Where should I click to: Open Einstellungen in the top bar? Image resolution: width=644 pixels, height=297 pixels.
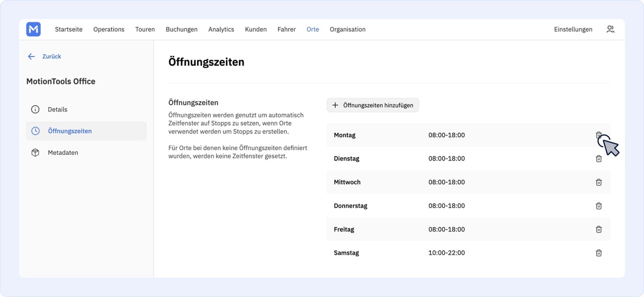pos(573,29)
